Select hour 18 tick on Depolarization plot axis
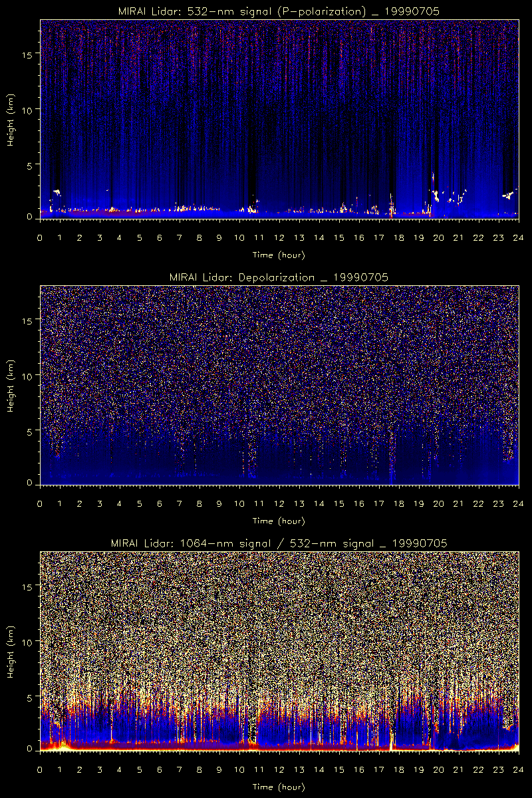The image size is (532, 798). pos(398,503)
